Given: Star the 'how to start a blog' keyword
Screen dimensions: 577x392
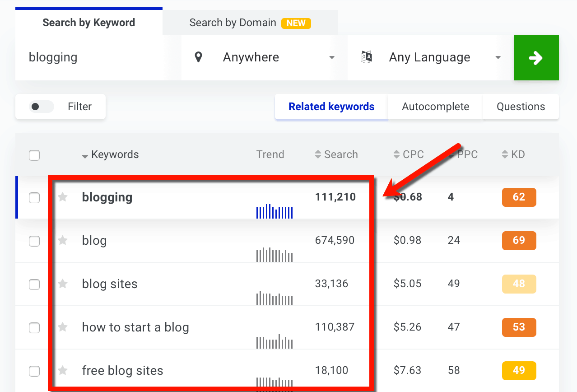Looking at the screenshot, I should tap(63, 327).
